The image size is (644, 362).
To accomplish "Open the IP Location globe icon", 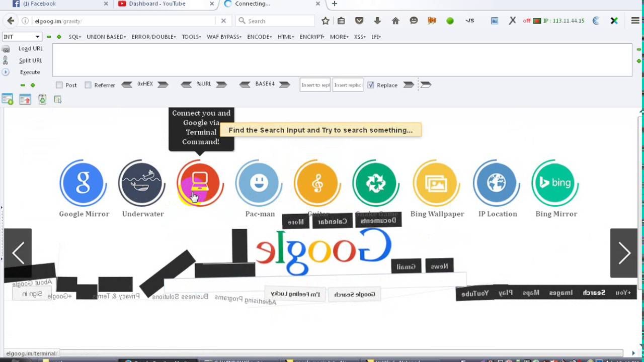I will click(x=497, y=183).
